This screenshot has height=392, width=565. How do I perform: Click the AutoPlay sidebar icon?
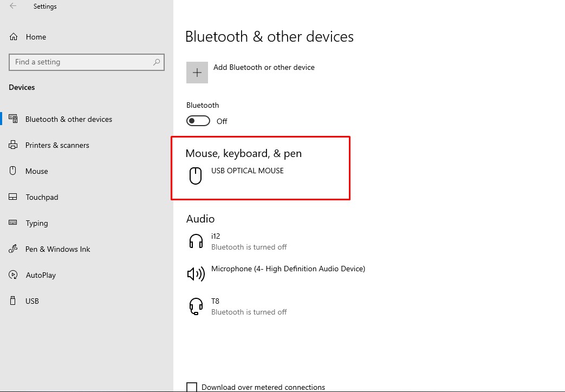click(13, 275)
